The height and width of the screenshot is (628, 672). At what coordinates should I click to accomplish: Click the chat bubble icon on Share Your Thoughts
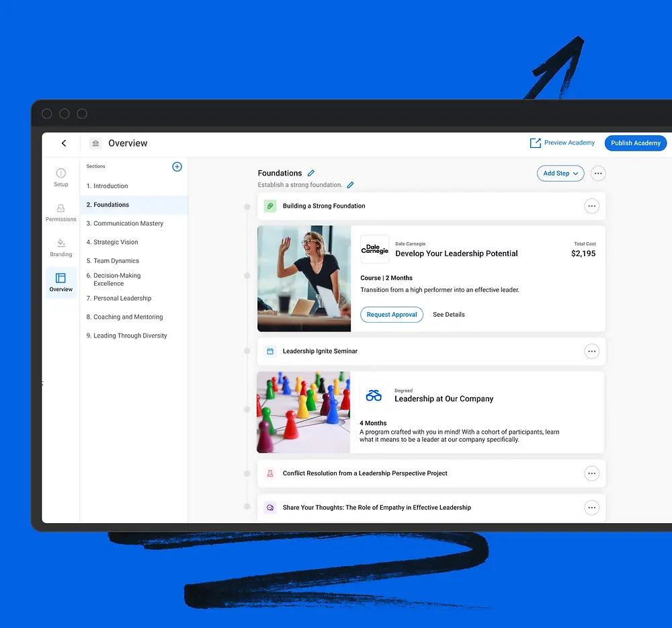[270, 508]
